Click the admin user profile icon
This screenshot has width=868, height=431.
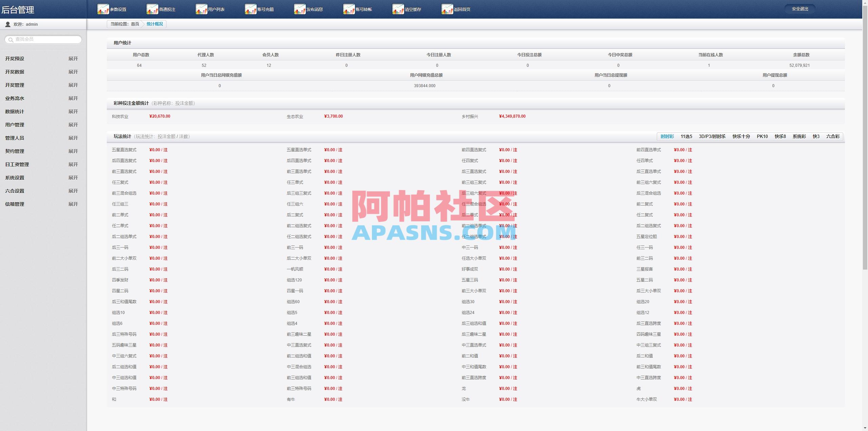pyautogui.click(x=7, y=24)
